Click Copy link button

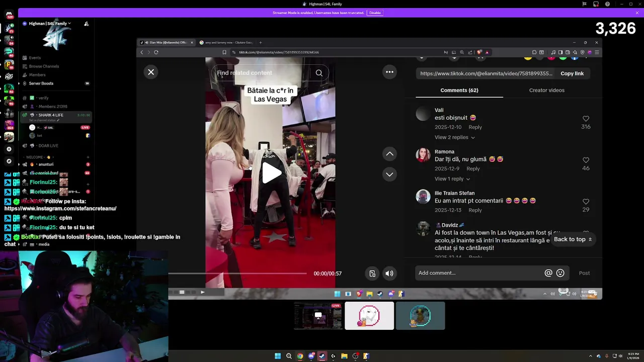[x=572, y=73]
